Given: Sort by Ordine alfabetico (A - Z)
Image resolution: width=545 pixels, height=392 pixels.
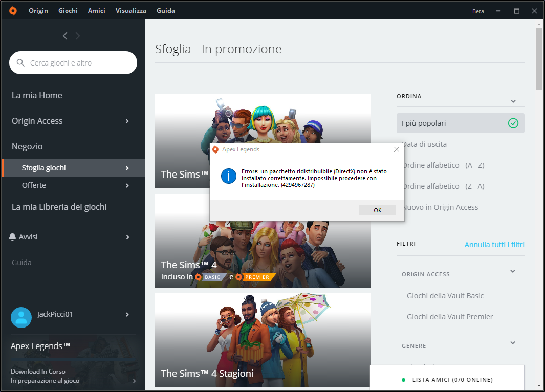Looking at the screenshot, I should 443,165.
